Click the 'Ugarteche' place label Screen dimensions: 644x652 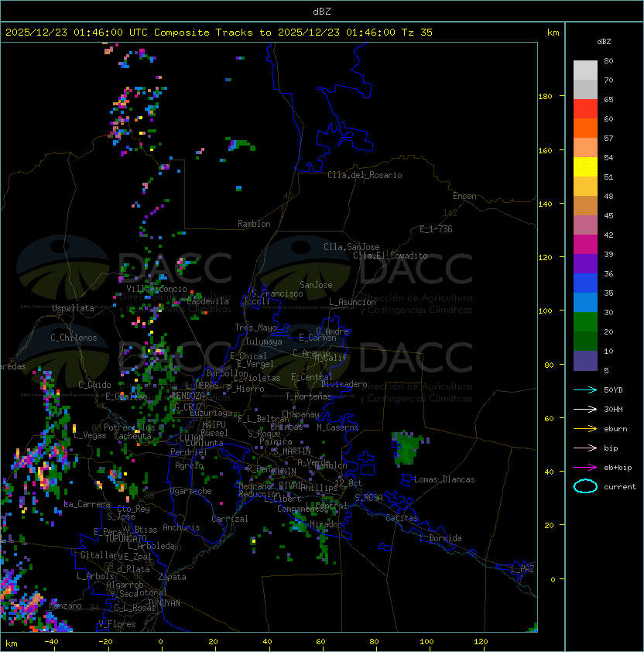tap(191, 491)
